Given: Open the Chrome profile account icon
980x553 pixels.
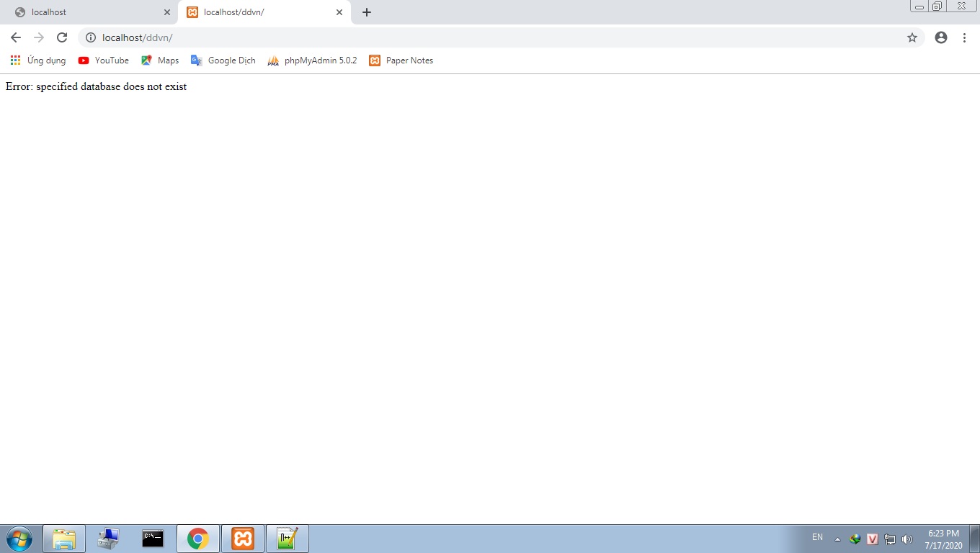Looking at the screenshot, I should [941, 37].
